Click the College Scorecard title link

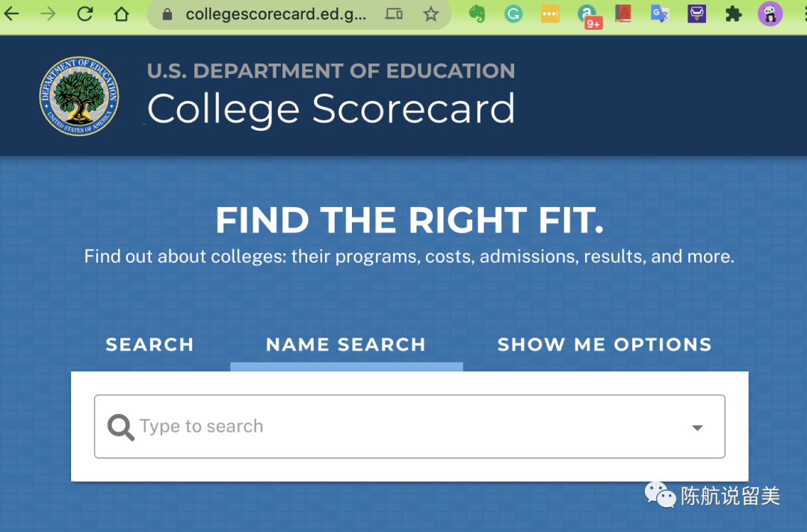331,109
